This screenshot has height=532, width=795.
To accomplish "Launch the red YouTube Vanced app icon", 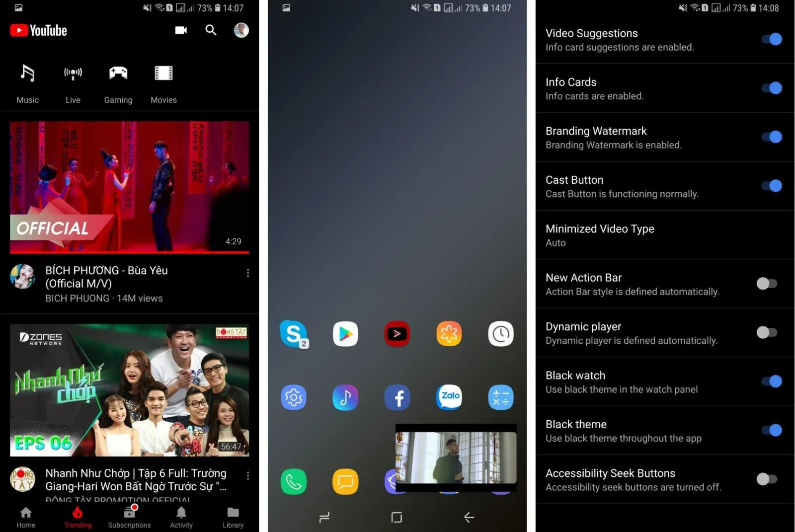I will point(397,334).
